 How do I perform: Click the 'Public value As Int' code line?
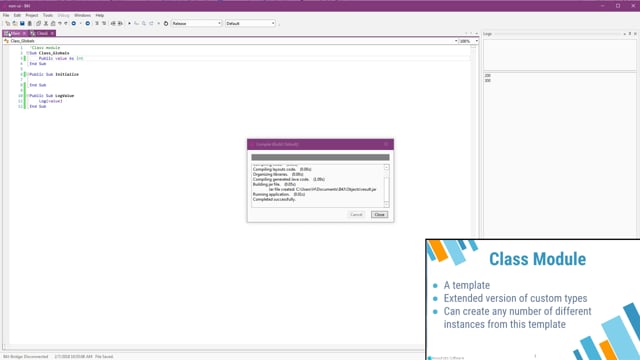click(61, 58)
